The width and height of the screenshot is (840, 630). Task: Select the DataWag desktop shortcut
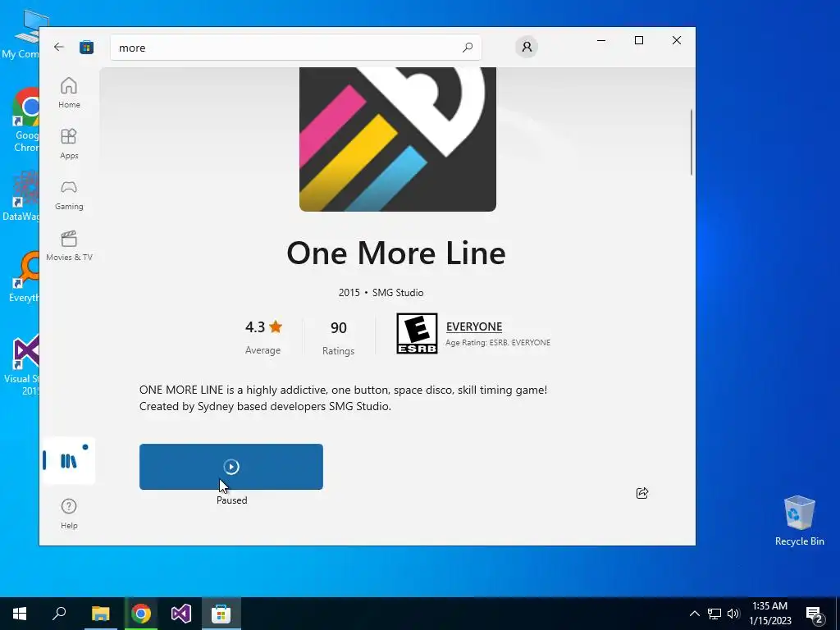(21, 196)
